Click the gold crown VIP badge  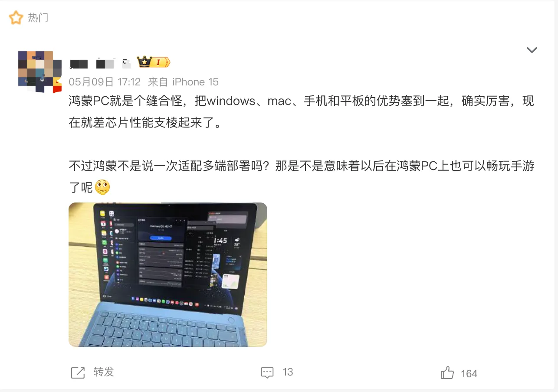(154, 62)
